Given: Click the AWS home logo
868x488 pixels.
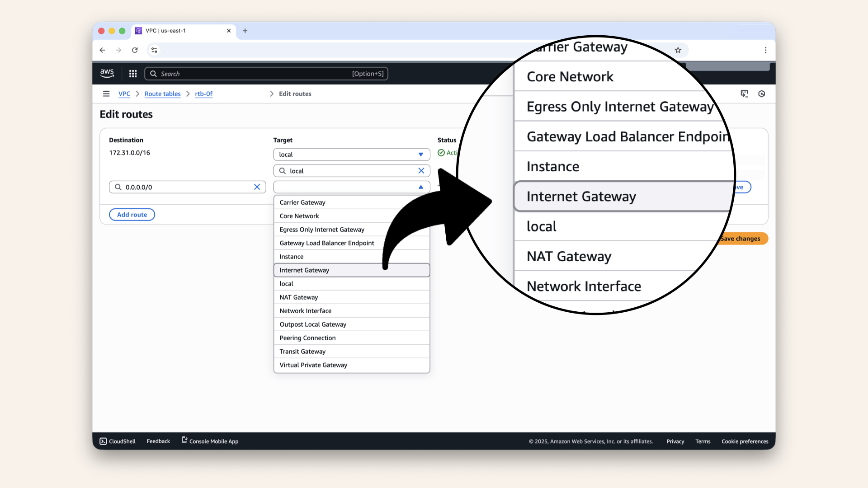Looking at the screenshot, I should 107,73.
